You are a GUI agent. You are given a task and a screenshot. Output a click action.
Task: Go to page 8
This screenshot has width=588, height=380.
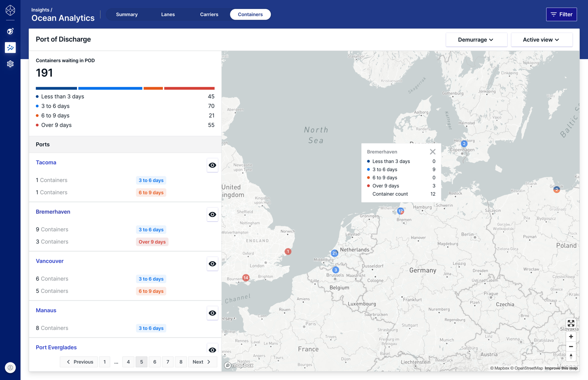181,362
